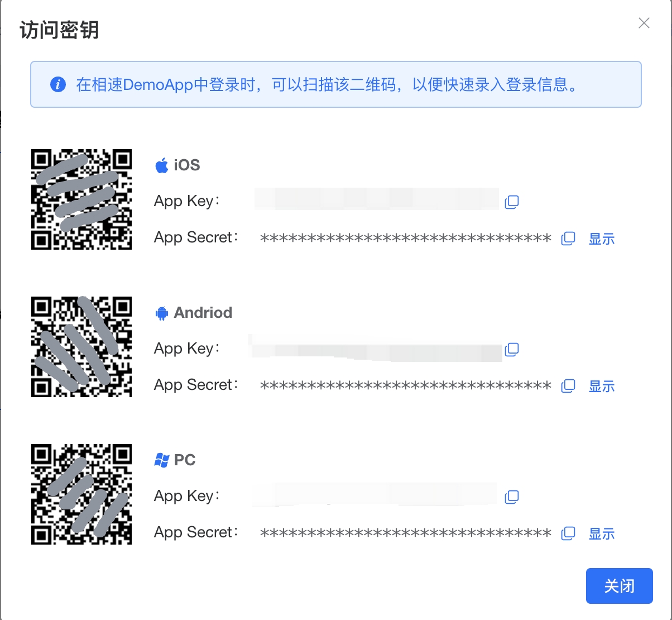Image resolution: width=672 pixels, height=620 pixels.
Task: Click the iOS App Key value field
Action: click(377, 199)
